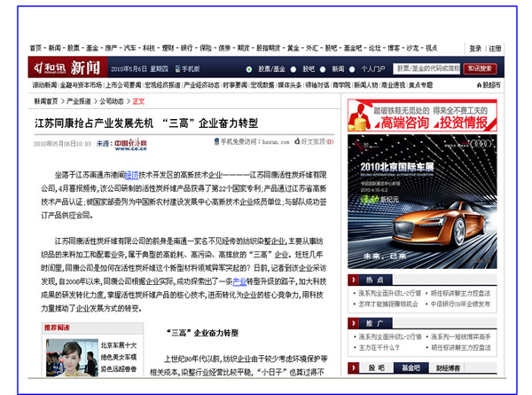Open the 手机版 mobile version icon
The width and height of the screenshot is (532, 395).
tap(177, 68)
